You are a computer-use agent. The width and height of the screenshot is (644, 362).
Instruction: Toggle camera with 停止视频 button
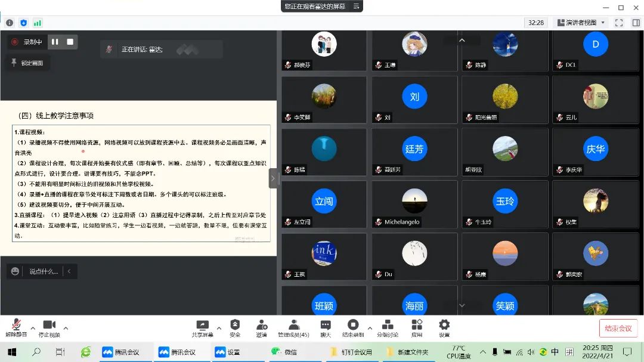pyautogui.click(x=49, y=327)
